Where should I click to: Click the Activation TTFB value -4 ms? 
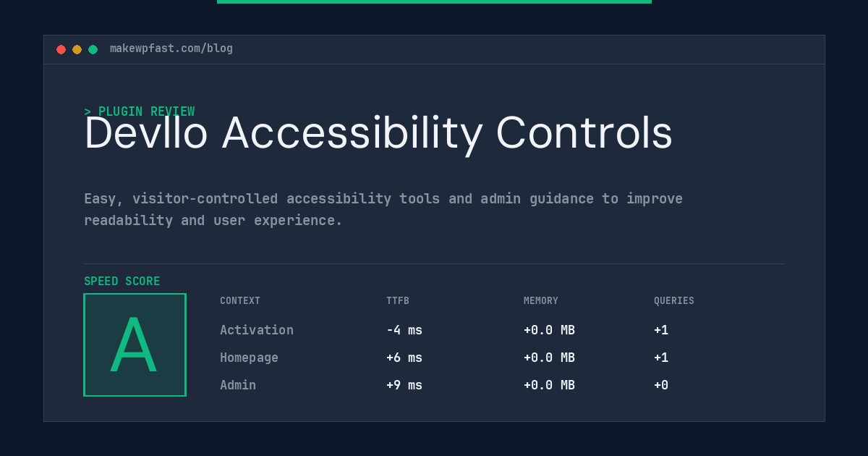coord(404,330)
